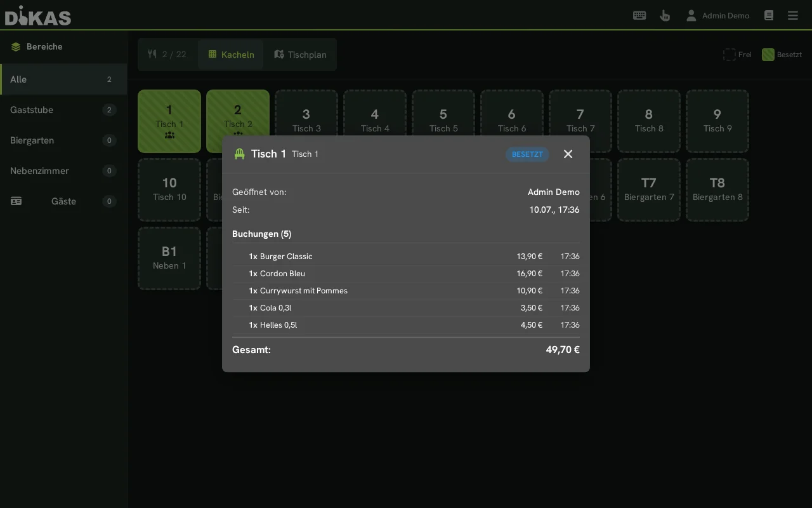Click the Admin Demo opener name in dialog
The width and height of the screenshot is (812, 508).
click(554, 192)
